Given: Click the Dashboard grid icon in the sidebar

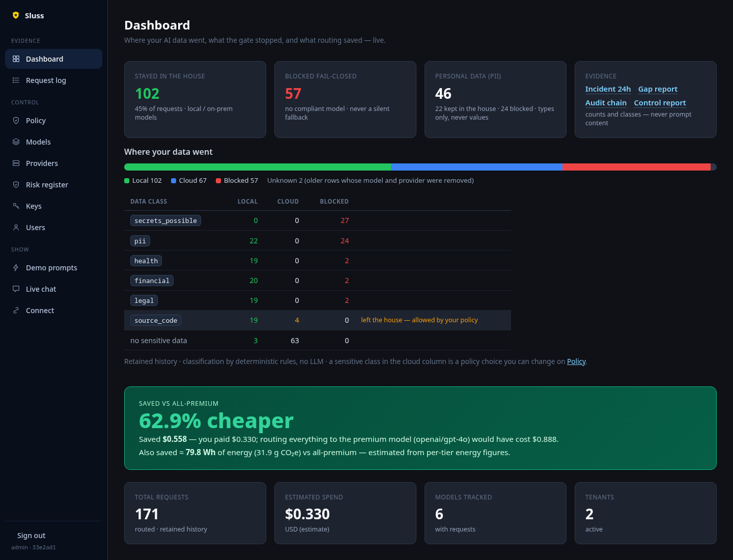Looking at the screenshot, I should tap(16, 59).
